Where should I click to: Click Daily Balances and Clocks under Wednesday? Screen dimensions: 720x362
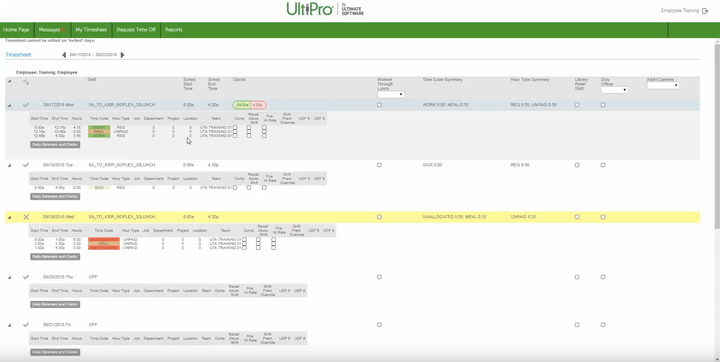[x=55, y=257]
